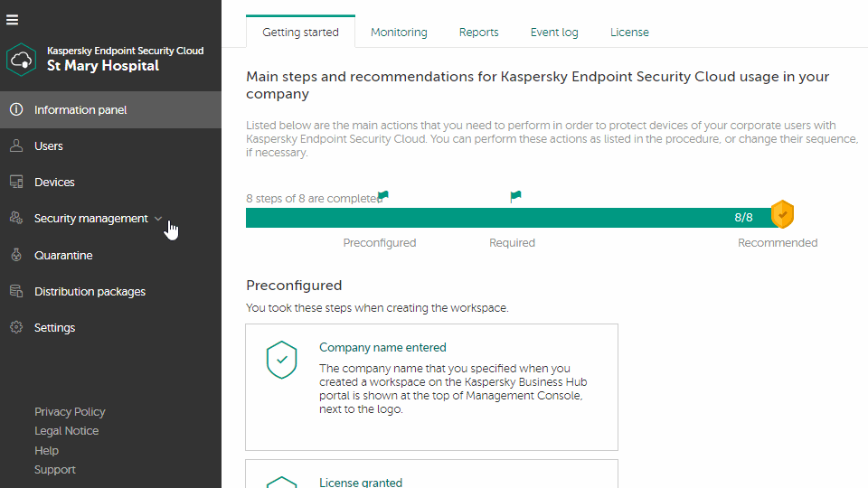
Task: Click the Quarantine biohazard icon
Action: [x=15, y=255]
